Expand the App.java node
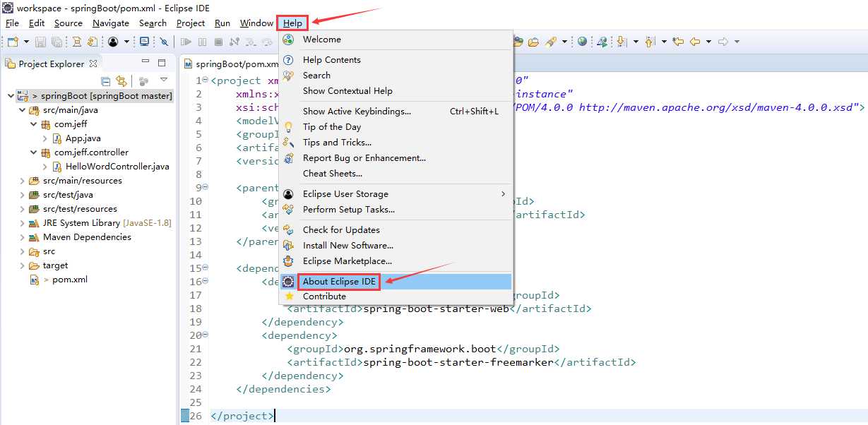This screenshot has width=868, height=425. (45, 138)
